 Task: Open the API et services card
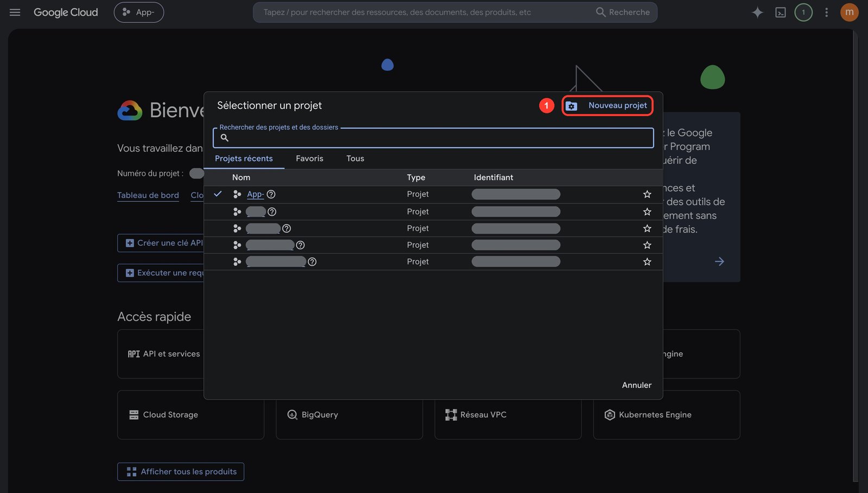pyautogui.click(x=161, y=354)
